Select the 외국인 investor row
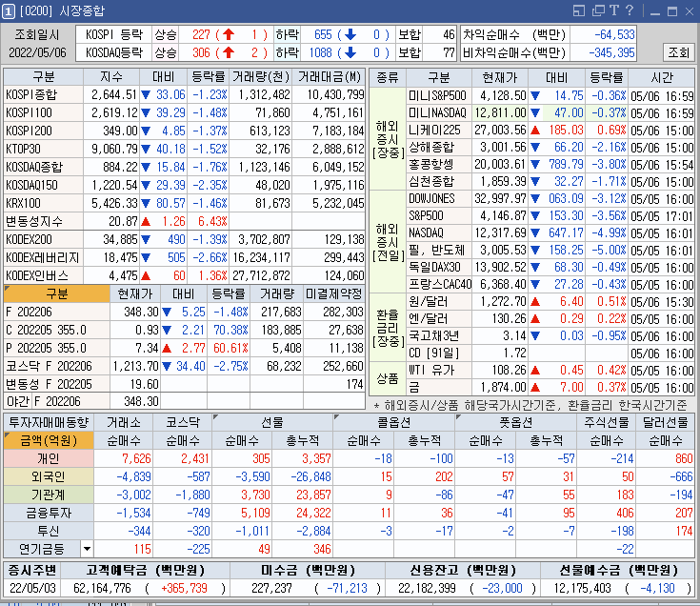 point(49,477)
